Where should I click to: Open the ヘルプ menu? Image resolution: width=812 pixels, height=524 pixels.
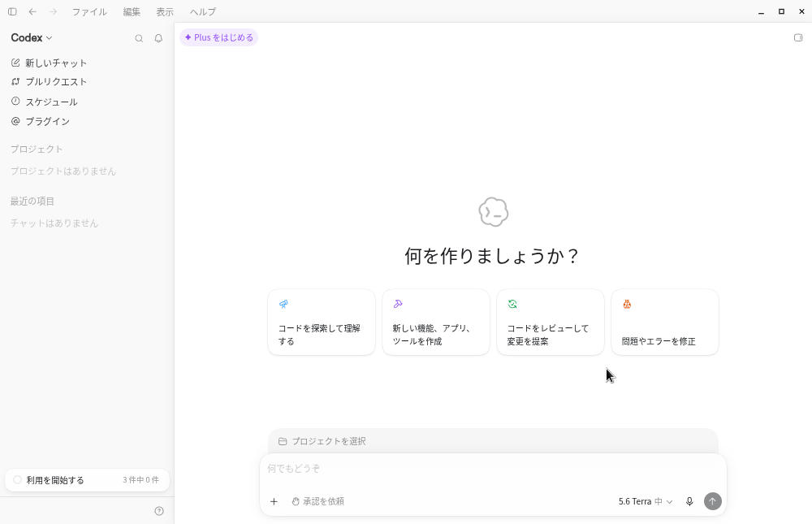click(x=202, y=11)
